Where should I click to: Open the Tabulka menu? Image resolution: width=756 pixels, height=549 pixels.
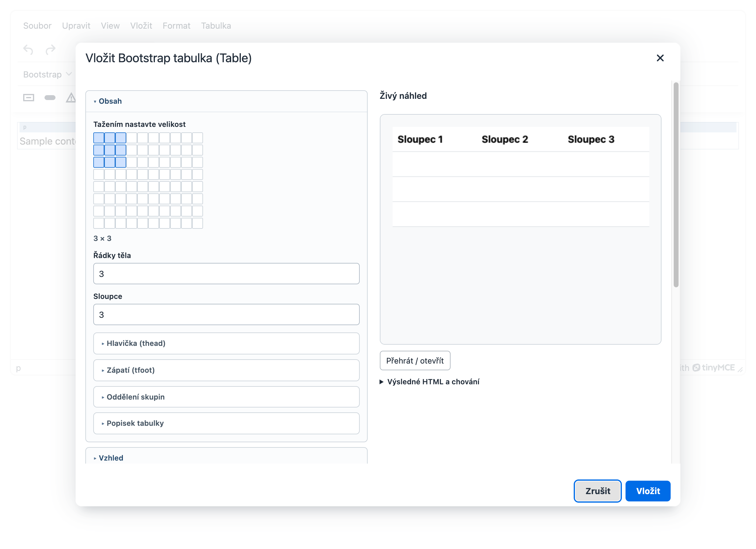[216, 26]
